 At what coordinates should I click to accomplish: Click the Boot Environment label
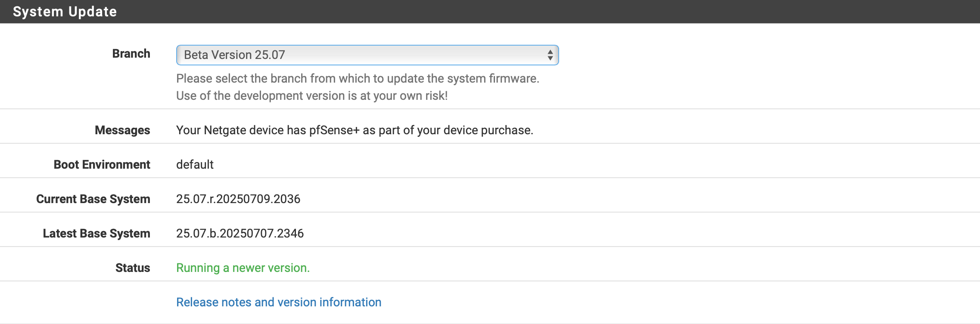[102, 165]
